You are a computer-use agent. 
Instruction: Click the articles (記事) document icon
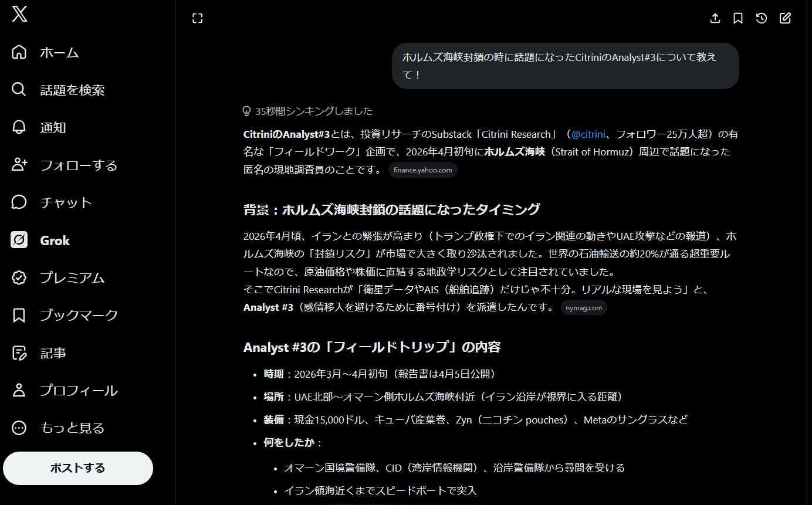point(19,353)
